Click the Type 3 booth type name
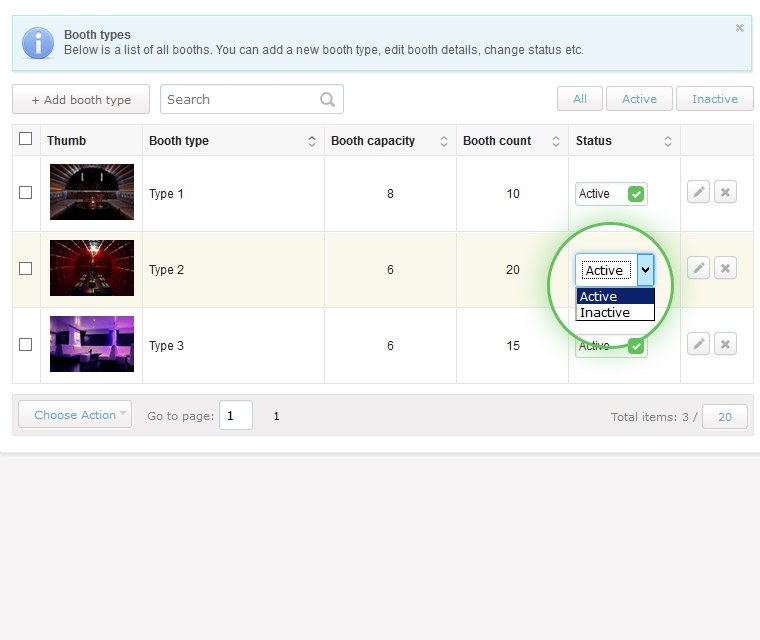760x640 pixels. click(x=166, y=346)
